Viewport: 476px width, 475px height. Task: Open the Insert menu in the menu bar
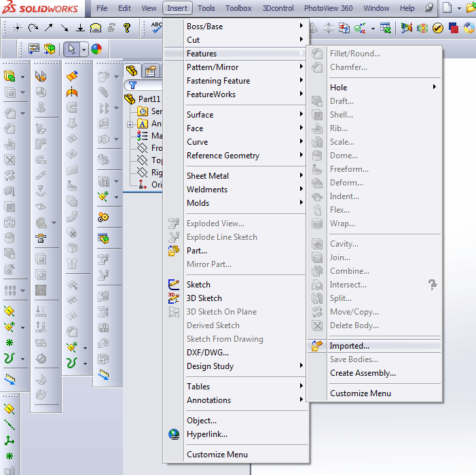pos(177,8)
